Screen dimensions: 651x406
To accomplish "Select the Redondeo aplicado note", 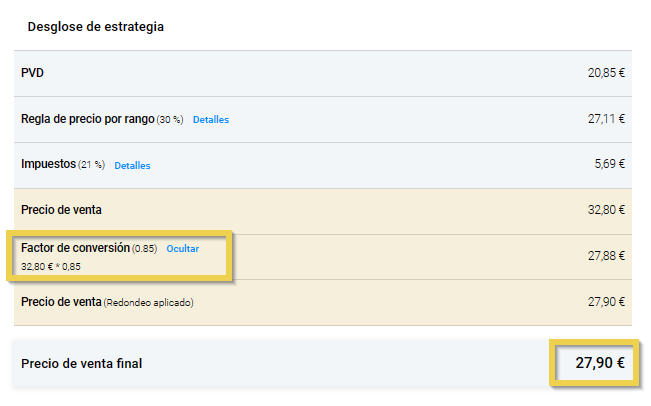I will [148, 303].
